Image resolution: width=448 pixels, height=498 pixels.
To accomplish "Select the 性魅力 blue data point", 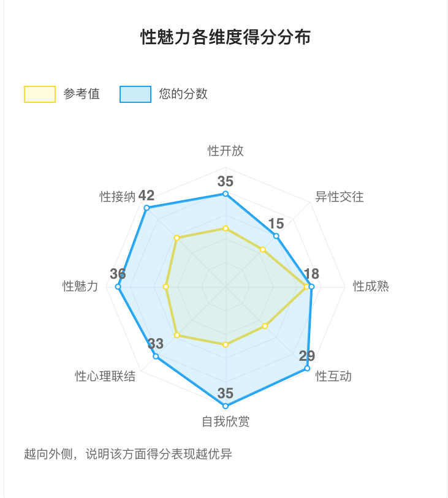I will [x=118, y=287].
